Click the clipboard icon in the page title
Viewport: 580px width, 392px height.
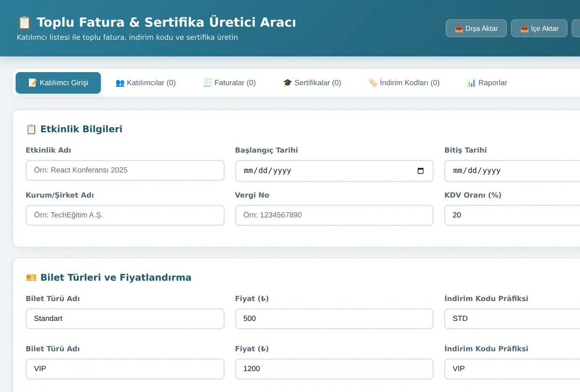[x=24, y=22]
